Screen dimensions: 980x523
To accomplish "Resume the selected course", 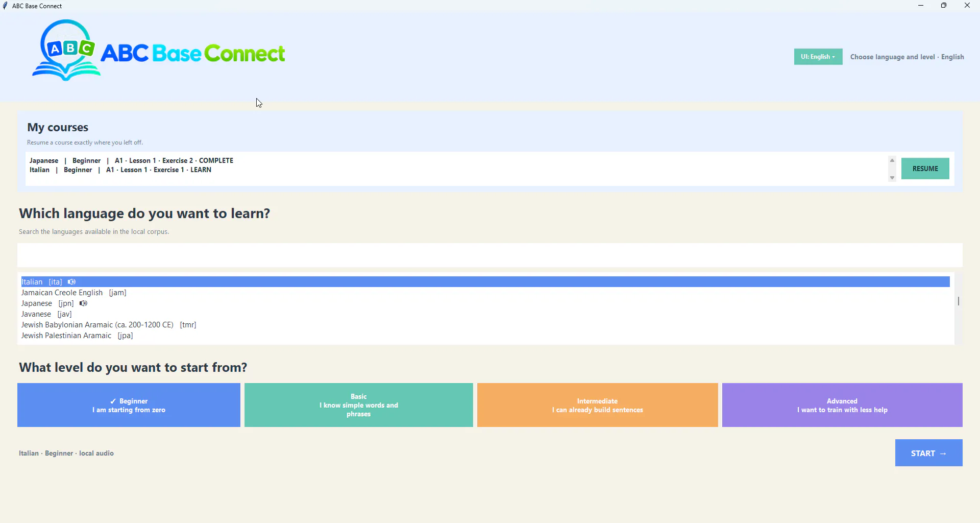I will [x=925, y=169].
